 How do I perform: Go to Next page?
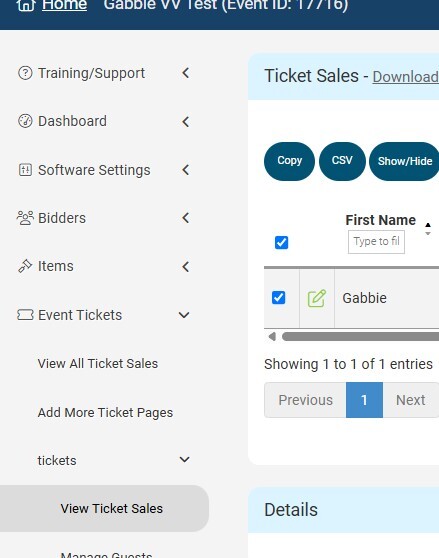pos(411,400)
